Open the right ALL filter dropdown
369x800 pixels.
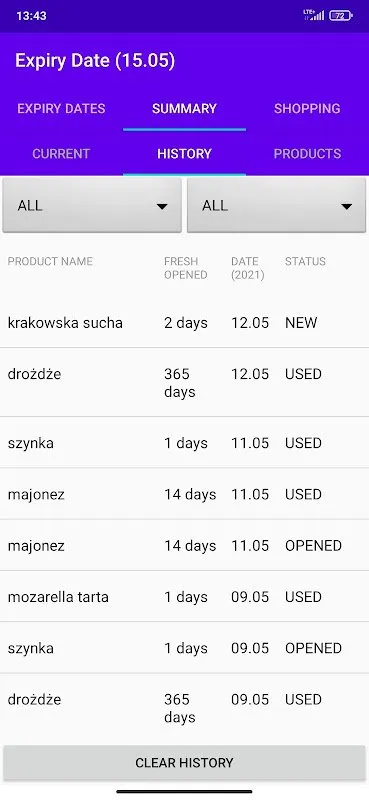(276, 206)
